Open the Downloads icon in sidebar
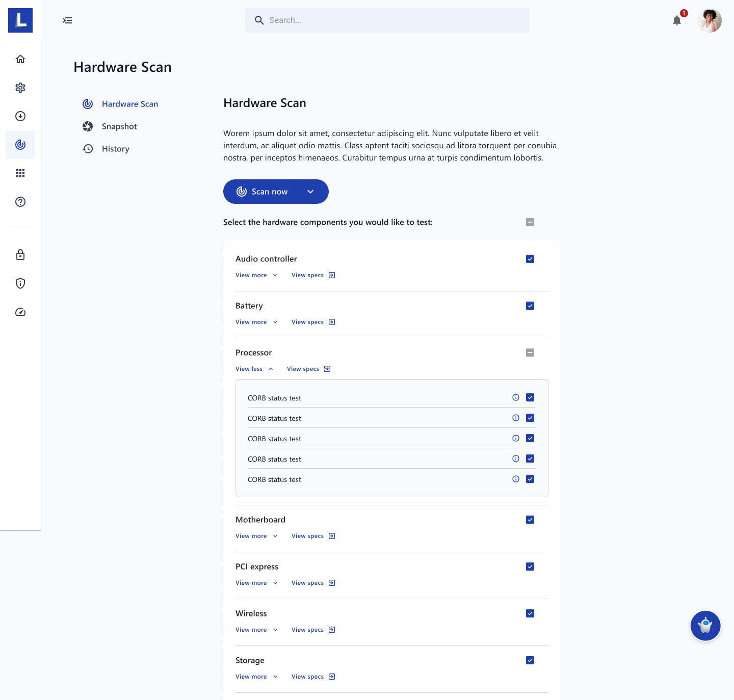 [x=20, y=116]
